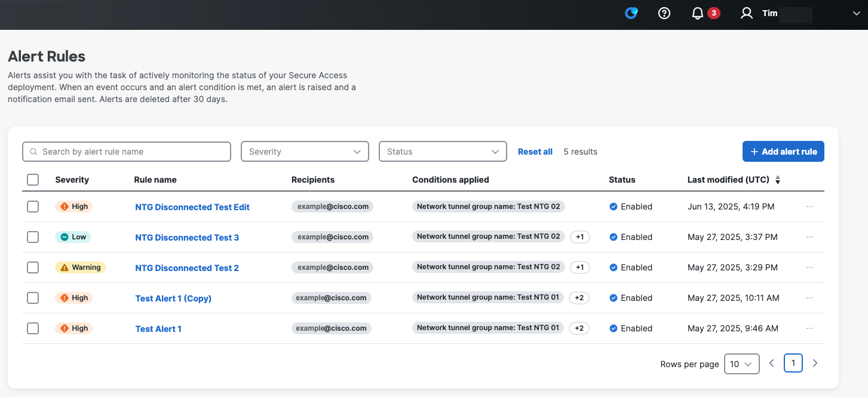Click Enabled status icon for NTG Disconnected Test Edit
This screenshot has width=868, height=397.
(x=613, y=207)
